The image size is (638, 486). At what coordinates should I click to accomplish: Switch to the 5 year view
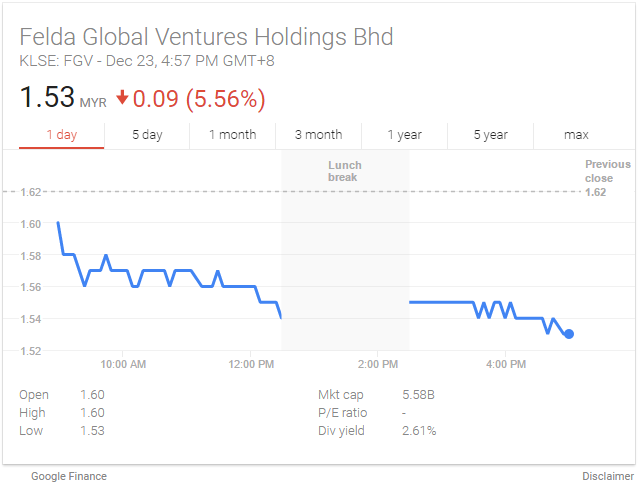coord(490,135)
